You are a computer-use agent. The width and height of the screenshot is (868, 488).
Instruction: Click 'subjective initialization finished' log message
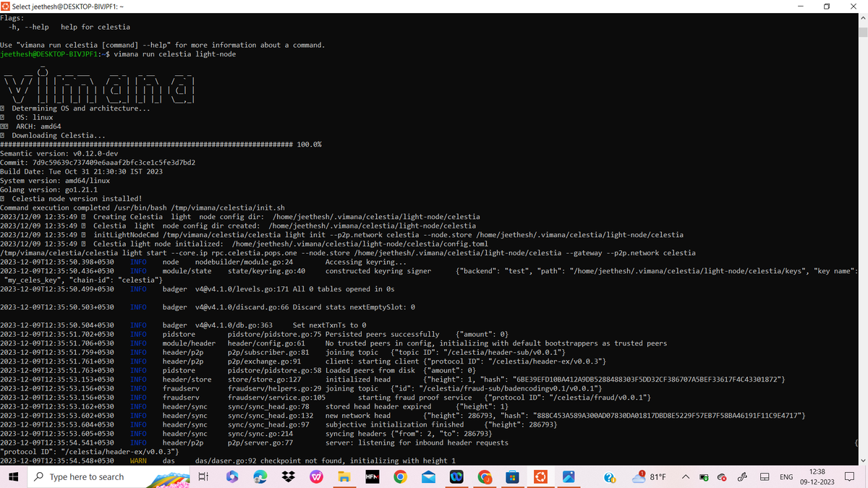[394, 424]
